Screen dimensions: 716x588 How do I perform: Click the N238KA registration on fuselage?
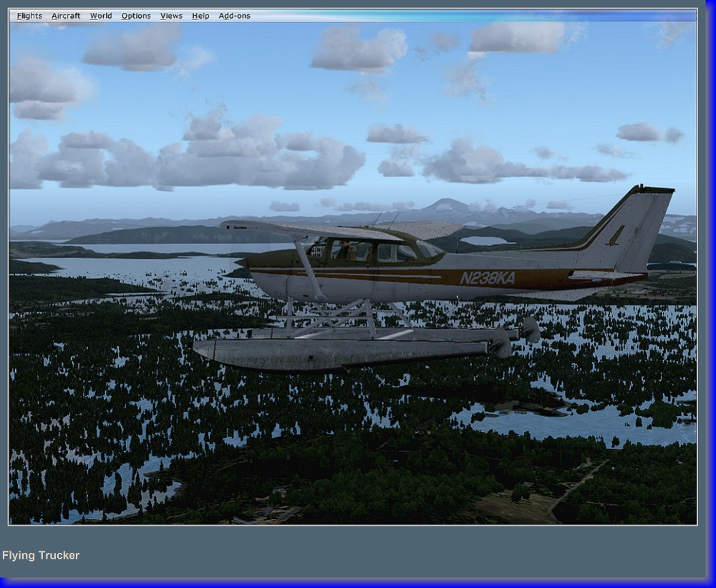click(x=487, y=278)
